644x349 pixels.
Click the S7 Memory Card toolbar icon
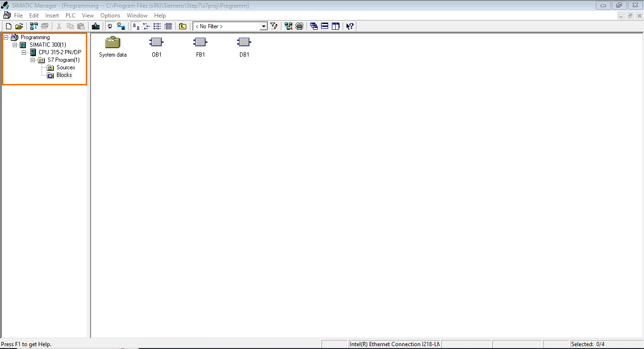(45, 26)
